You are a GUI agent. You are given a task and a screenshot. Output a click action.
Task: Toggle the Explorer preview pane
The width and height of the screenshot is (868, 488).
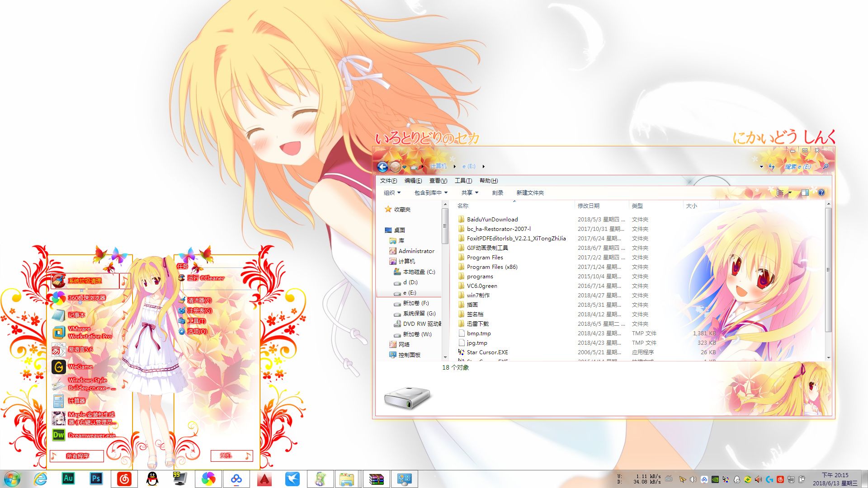click(805, 192)
